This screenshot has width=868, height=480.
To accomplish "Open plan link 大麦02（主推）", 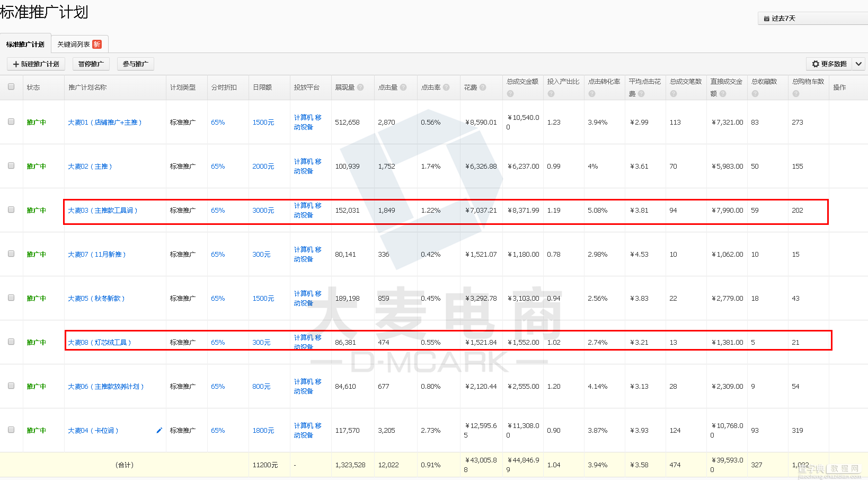I will (x=90, y=167).
